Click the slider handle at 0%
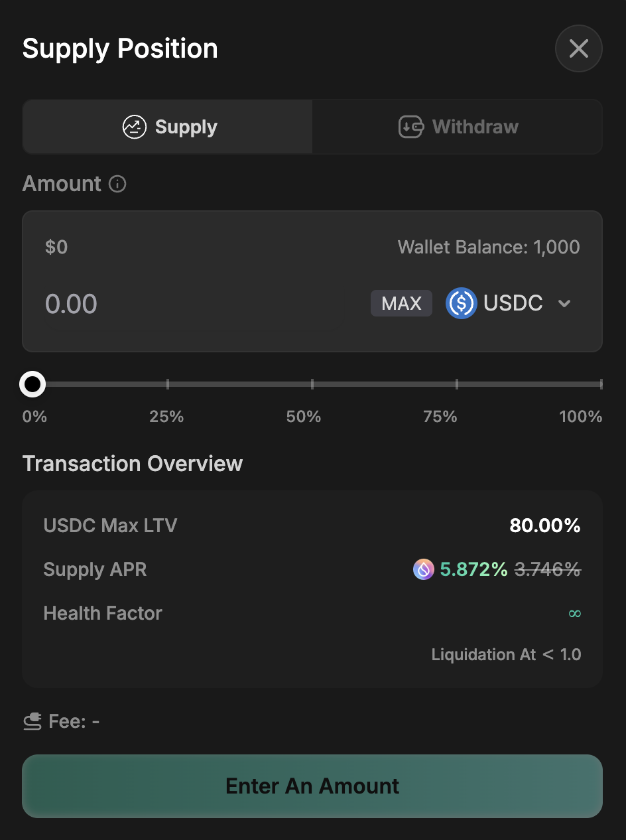 coord(32,384)
